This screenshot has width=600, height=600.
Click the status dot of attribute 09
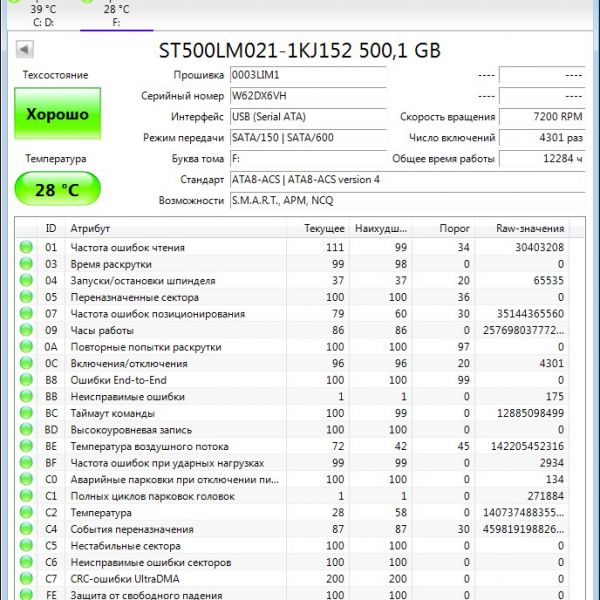[26, 330]
